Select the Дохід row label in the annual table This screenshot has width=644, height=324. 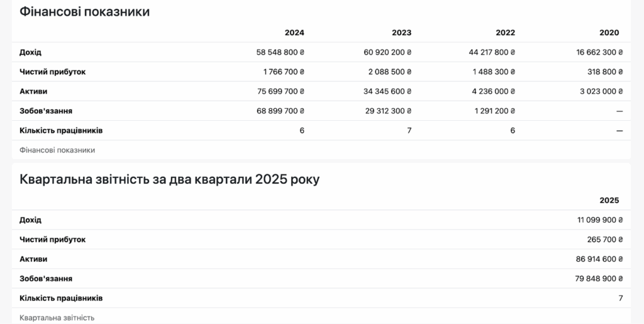[30, 53]
